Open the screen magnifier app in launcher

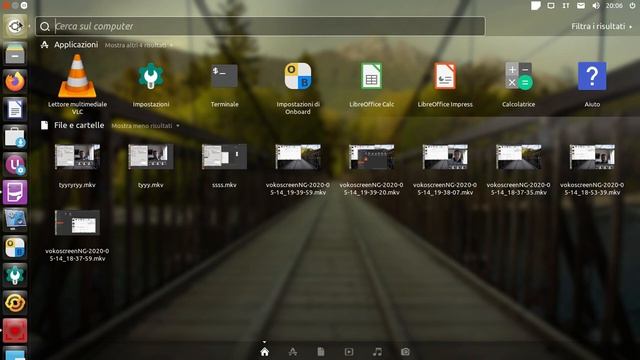15,220
